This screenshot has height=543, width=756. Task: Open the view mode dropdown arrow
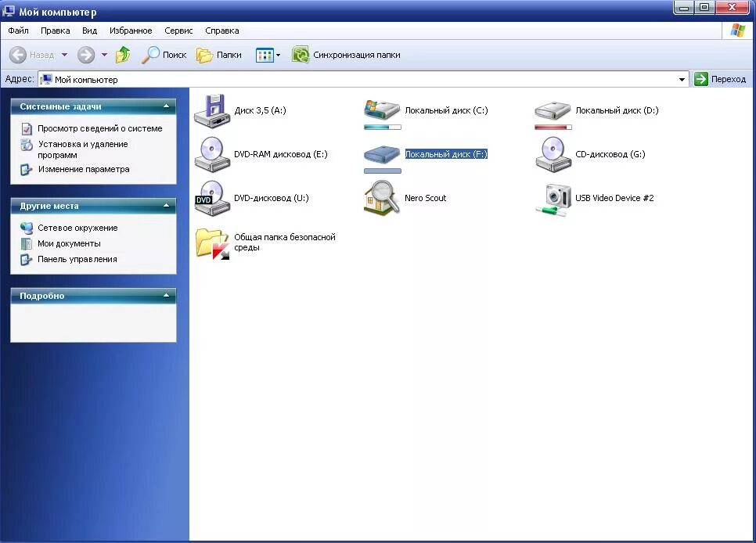[278, 56]
